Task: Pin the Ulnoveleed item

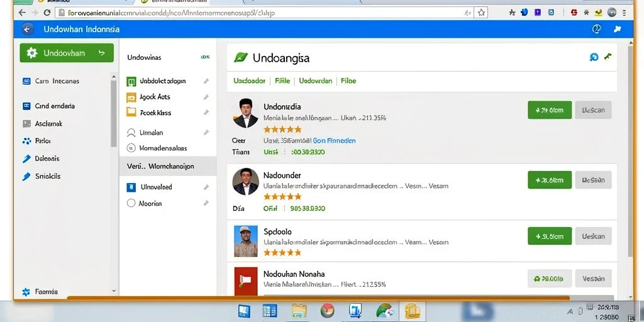Action: click(206, 187)
